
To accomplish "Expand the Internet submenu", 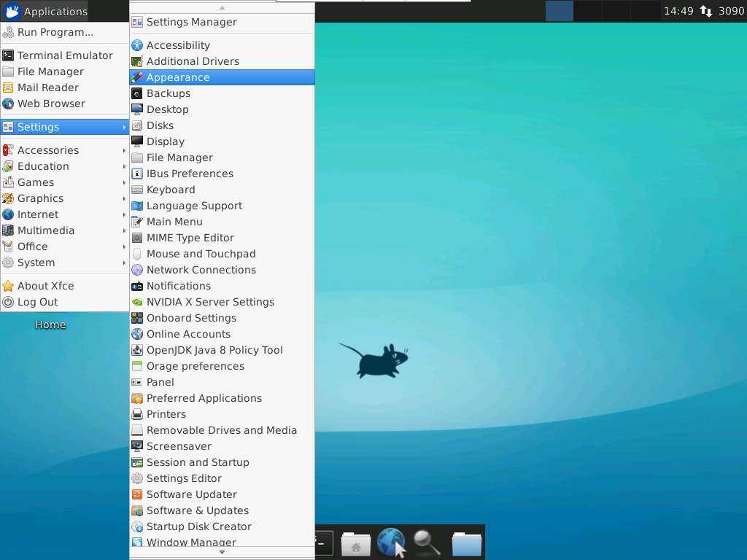I will coord(65,215).
